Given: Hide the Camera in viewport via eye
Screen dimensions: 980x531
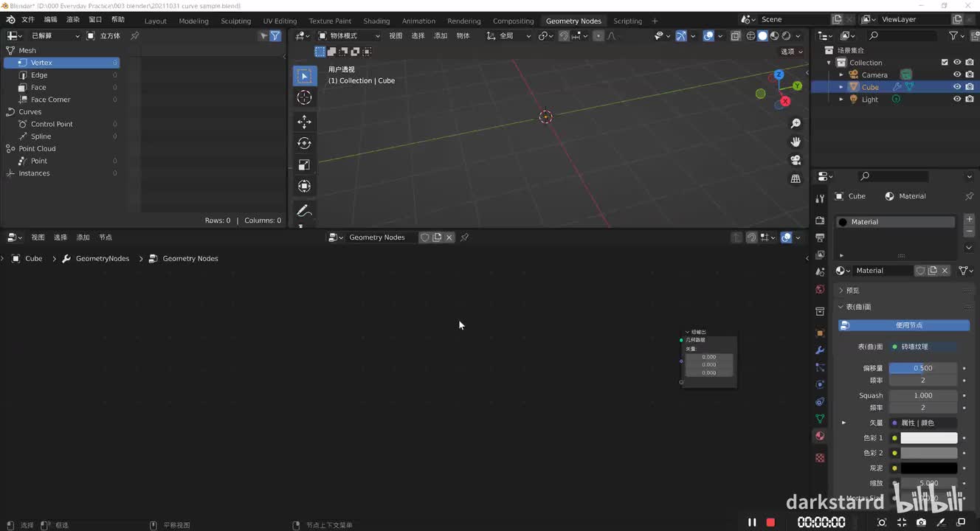Looking at the screenshot, I should coord(957,74).
